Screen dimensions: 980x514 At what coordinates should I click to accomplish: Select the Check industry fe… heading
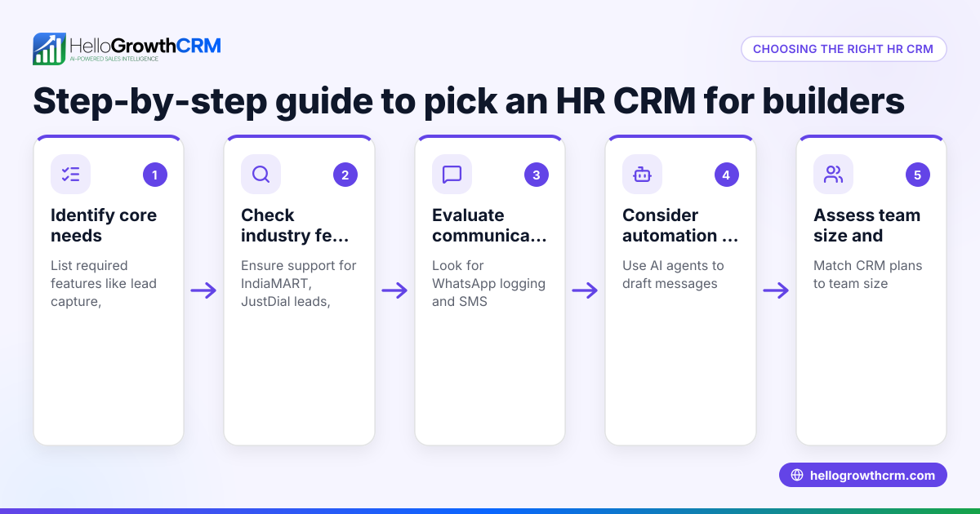295,225
